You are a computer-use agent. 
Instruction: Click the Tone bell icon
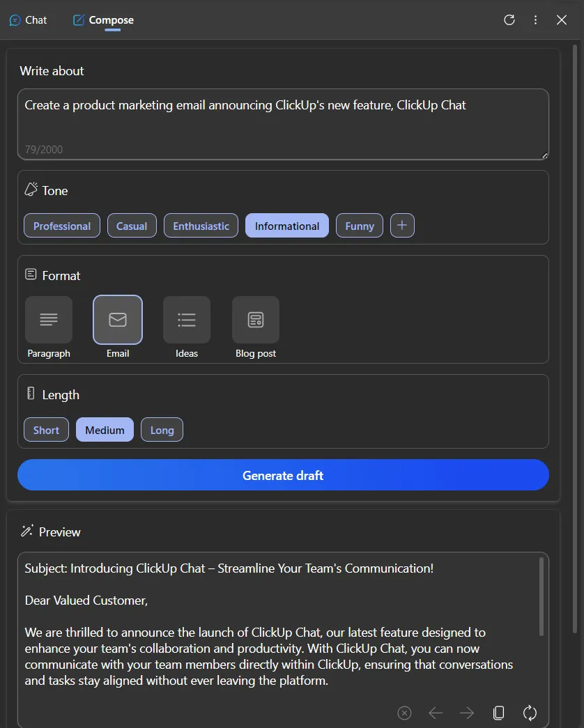31,189
